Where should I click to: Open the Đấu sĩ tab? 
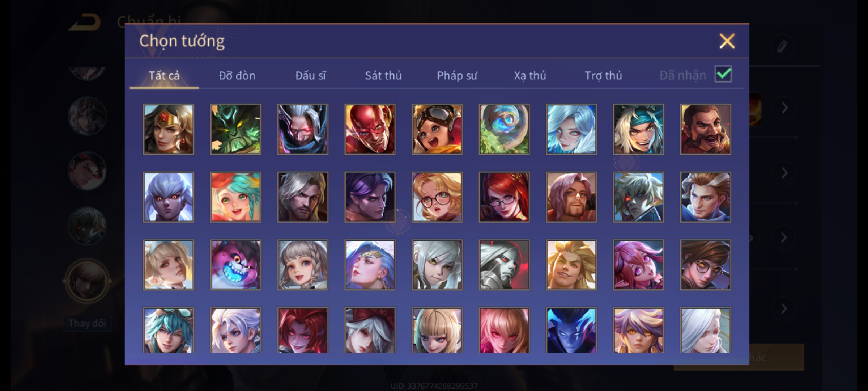click(311, 75)
